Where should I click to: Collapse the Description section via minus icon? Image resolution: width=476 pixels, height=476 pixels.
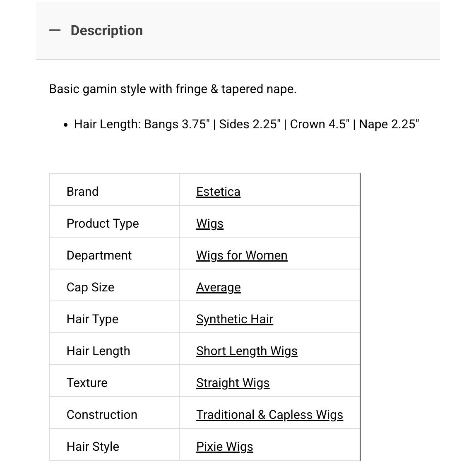tap(55, 30)
